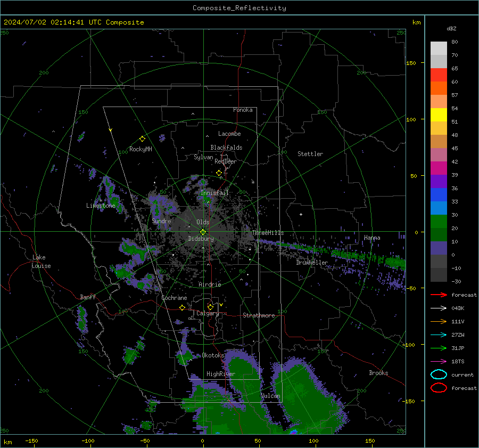This screenshot has height=448, width=479.
Task: Click the HighRiver city label
Action: 220,374
